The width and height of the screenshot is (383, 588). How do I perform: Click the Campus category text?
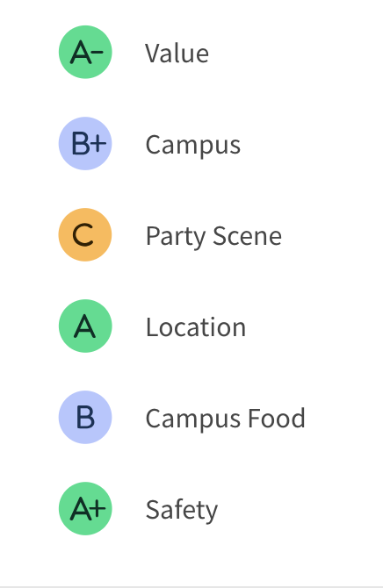coord(193,146)
